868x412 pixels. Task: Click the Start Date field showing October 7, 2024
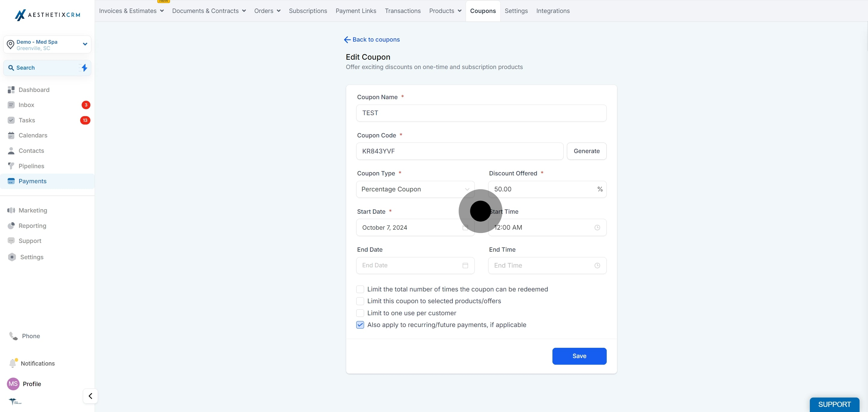pyautogui.click(x=415, y=228)
